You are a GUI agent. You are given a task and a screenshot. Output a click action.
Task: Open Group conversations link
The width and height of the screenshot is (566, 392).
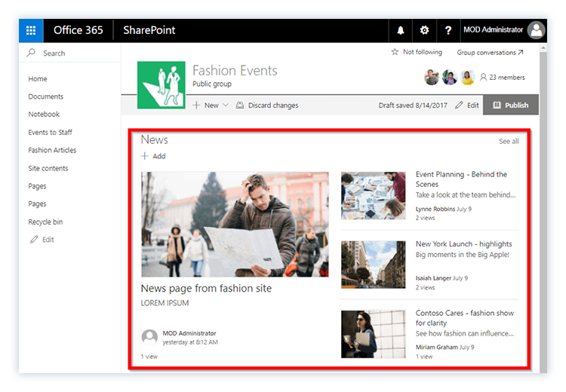(490, 53)
